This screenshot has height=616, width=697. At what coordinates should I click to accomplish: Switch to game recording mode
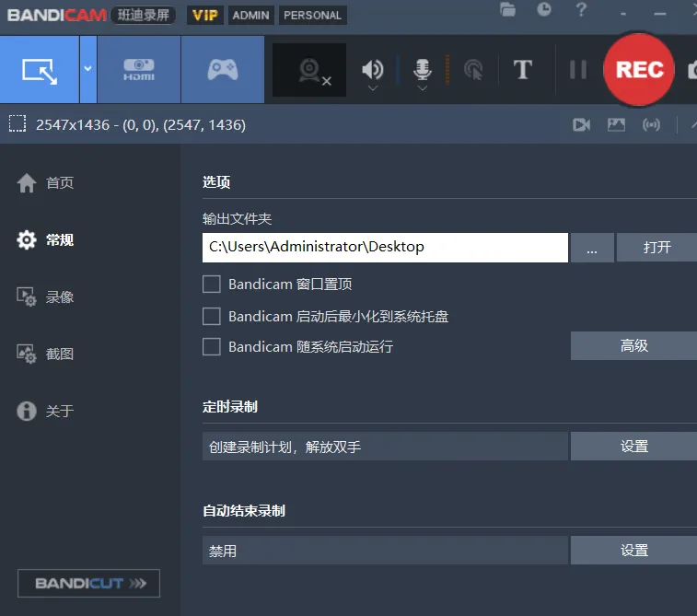pyautogui.click(x=223, y=70)
